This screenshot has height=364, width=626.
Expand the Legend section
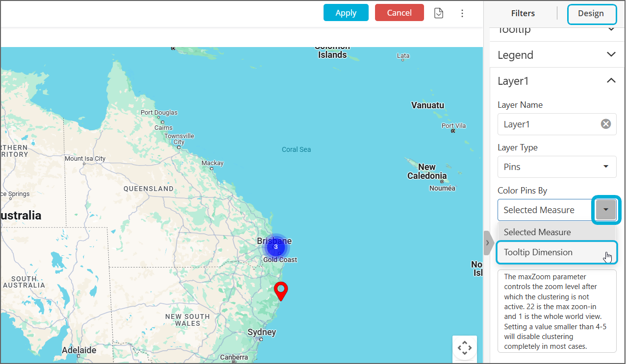(x=611, y=54)
